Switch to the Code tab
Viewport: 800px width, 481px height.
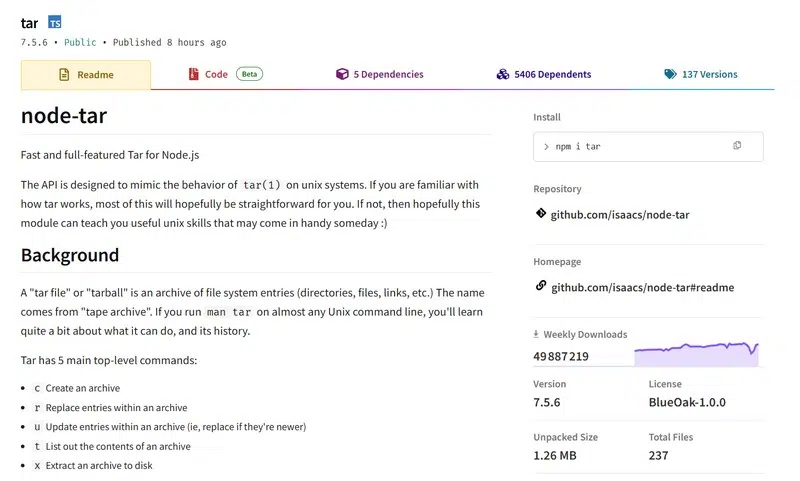coord(216,74)
